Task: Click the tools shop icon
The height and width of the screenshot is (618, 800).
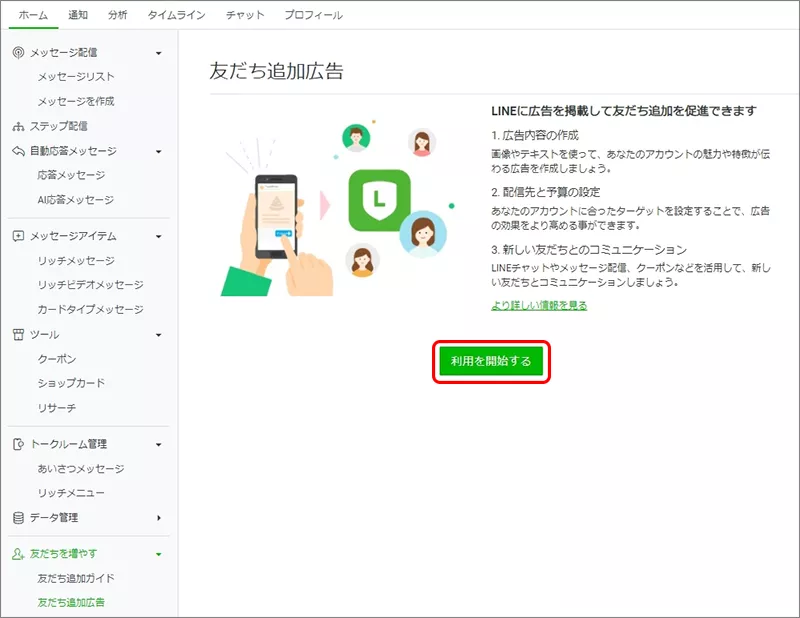Action: pos(17,334)
